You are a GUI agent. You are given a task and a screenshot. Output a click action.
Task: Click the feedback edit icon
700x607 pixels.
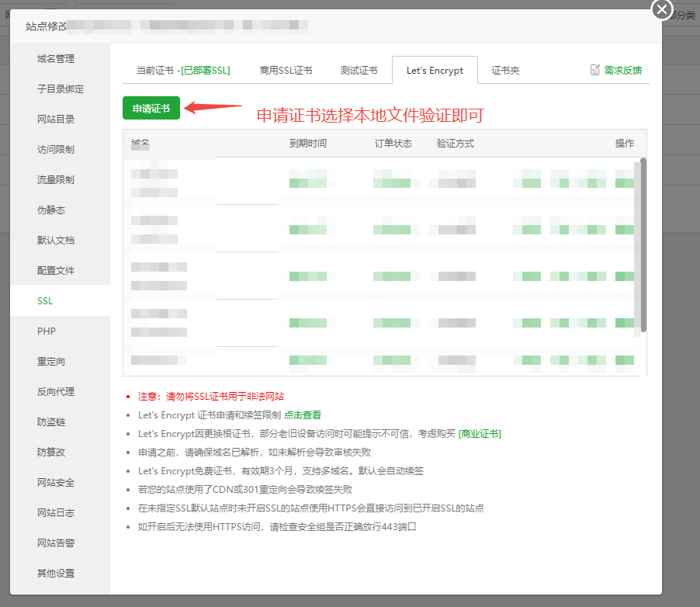595,70
